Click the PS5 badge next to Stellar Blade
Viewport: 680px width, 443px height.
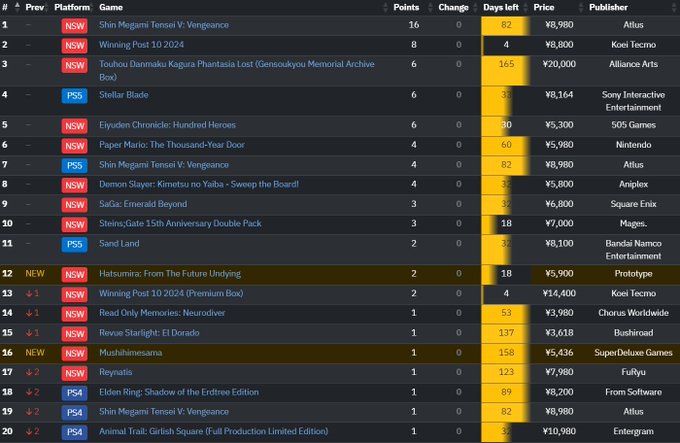pos(75,95)
